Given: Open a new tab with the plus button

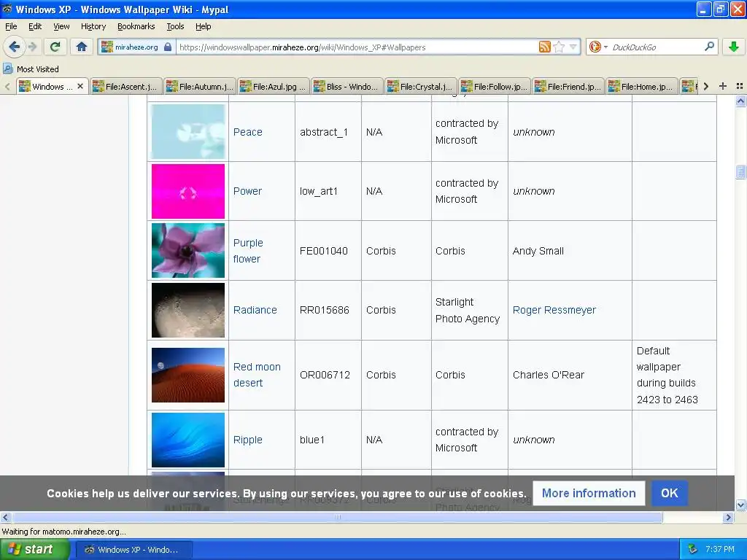Looking at the screenshot, I should pos(723,86).
